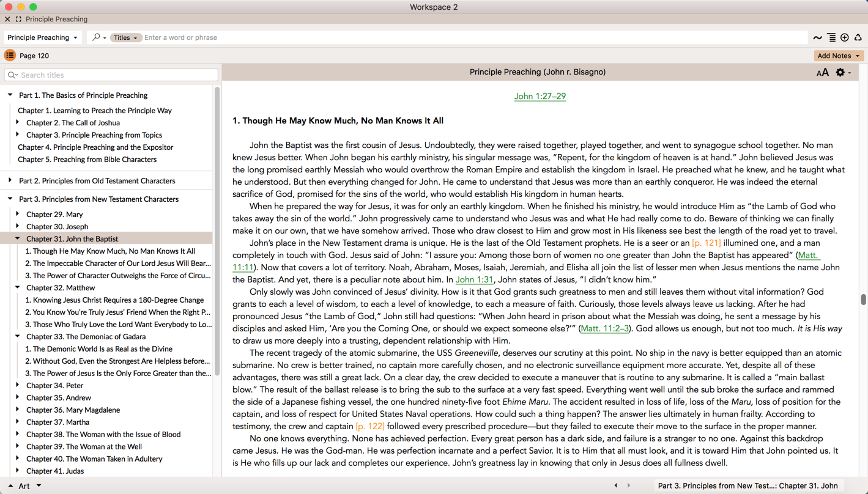Expand Chapter 39 Woman at the Well

tap(18, 446)
